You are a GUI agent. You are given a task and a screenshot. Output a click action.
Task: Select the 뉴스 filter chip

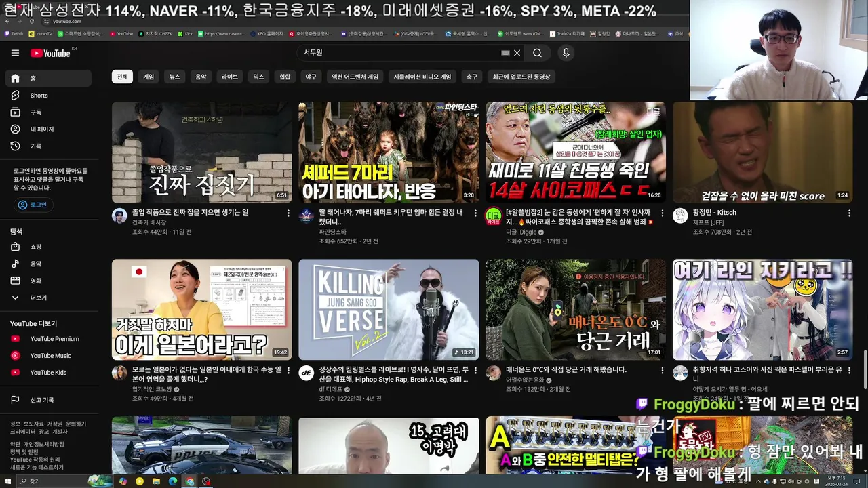pos(175,77)
